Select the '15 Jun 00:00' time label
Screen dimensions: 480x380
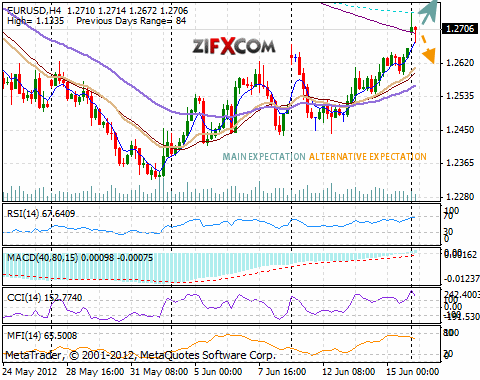412,372
